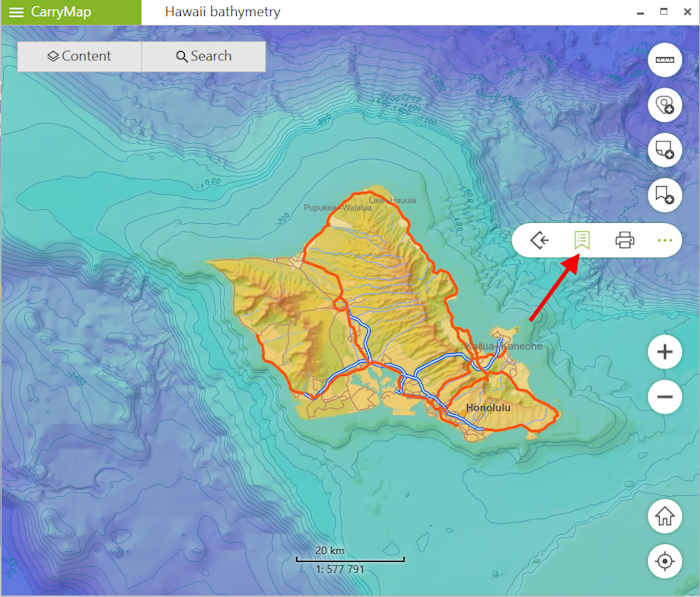Click the add note tool

[x=664, y=149]
